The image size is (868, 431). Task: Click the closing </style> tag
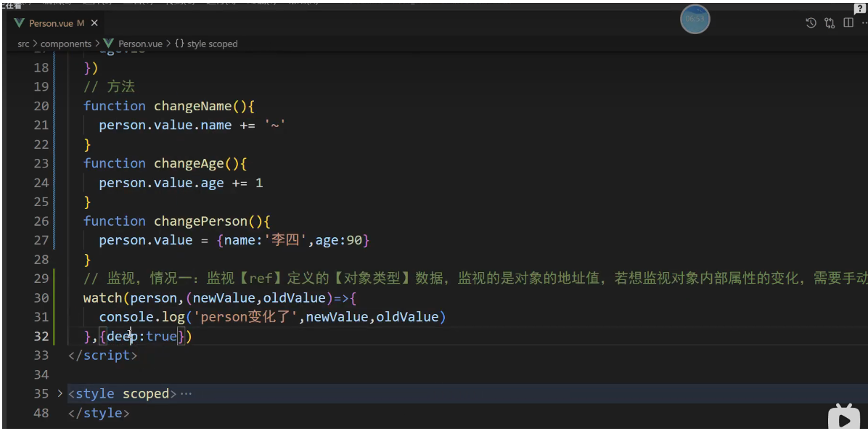click(99, 414)
